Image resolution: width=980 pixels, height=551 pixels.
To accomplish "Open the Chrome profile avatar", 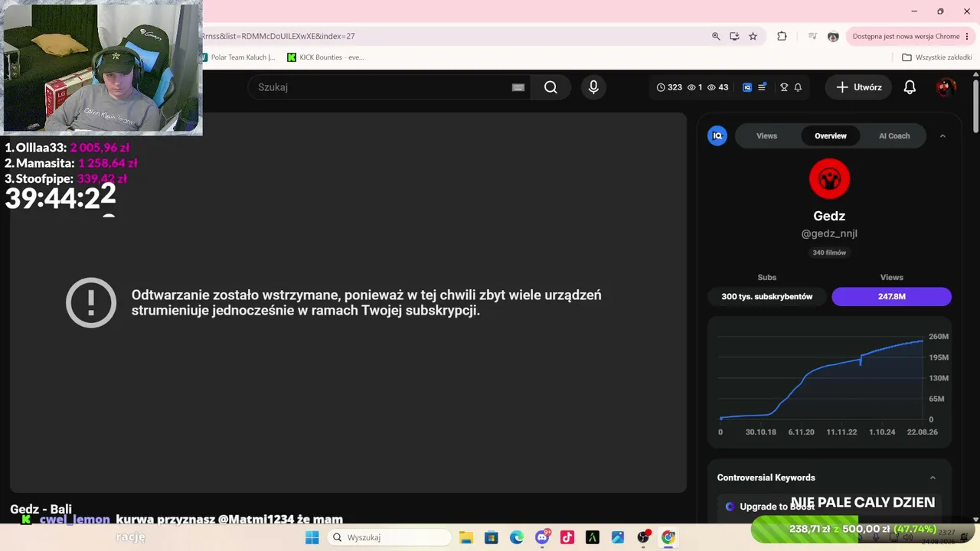I will 833,36.
